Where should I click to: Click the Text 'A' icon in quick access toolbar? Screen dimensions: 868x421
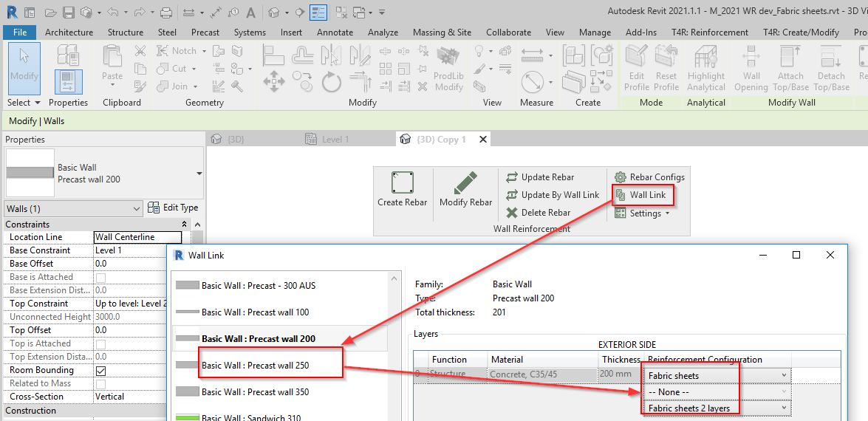(250, 12)
